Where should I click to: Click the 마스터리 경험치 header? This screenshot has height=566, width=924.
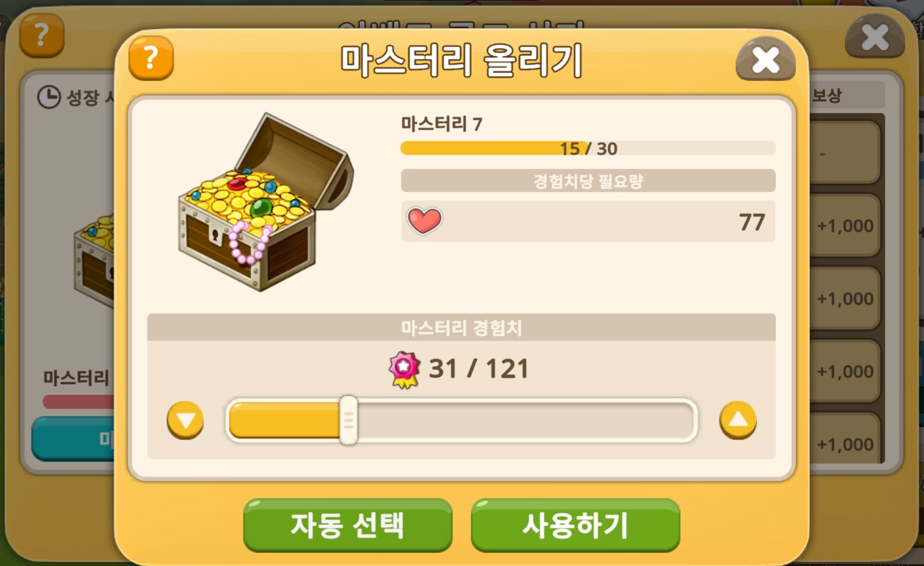(461, 328)
